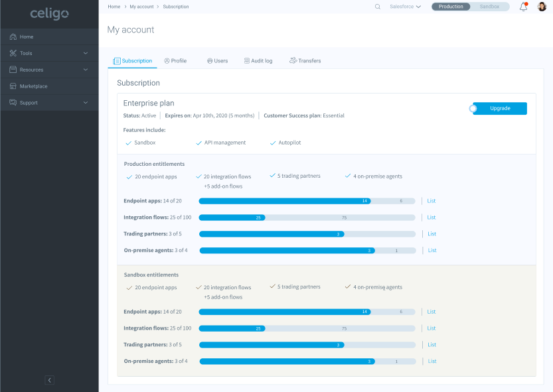Go to My account breadcrumb
This screenshot has width=553, height=392.
[141, 7]
